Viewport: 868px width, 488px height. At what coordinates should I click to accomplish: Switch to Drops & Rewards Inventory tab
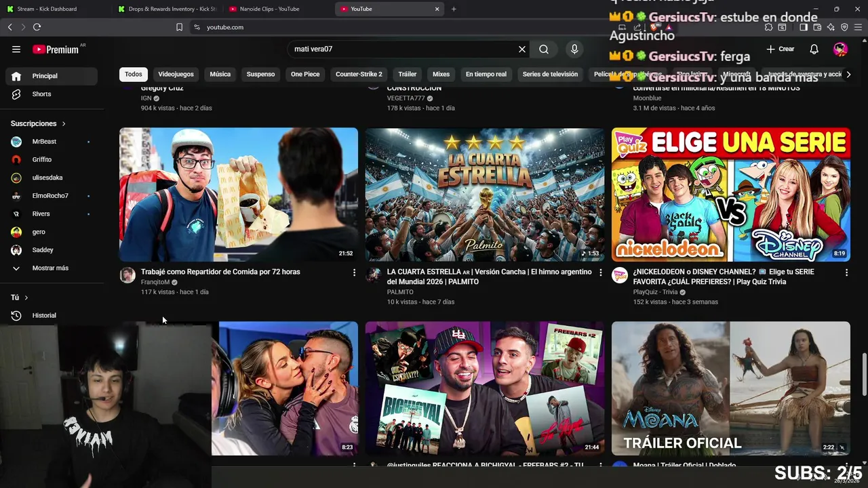(167, 9)
